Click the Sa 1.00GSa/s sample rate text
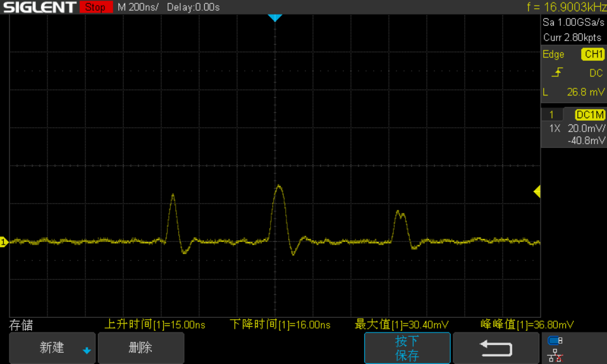Image resolution: width=607 pixels, height=364 pixels. click(573, 23)
